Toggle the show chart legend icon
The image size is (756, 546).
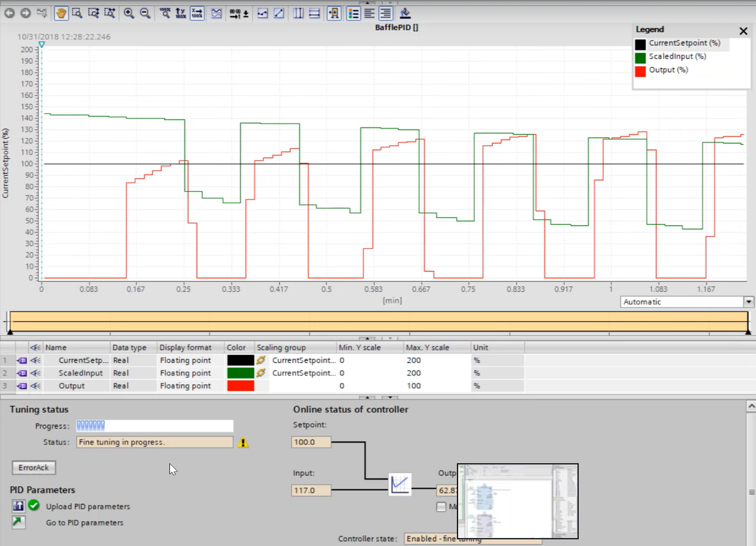[x=353, y=13]
